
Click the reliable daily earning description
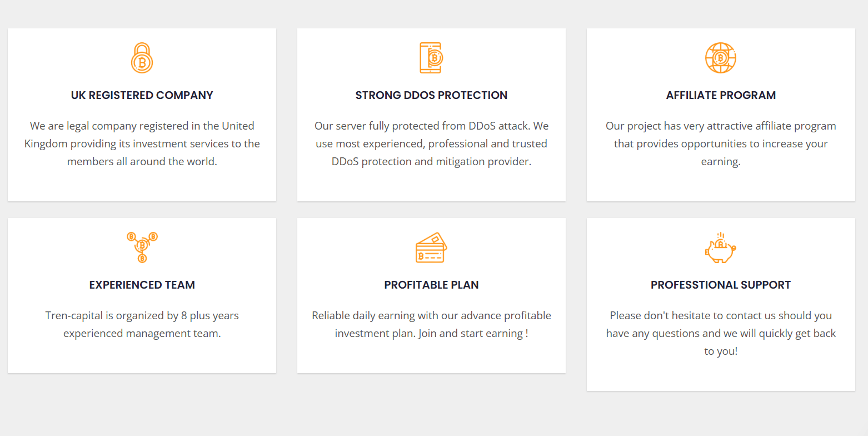pos(431,324)
